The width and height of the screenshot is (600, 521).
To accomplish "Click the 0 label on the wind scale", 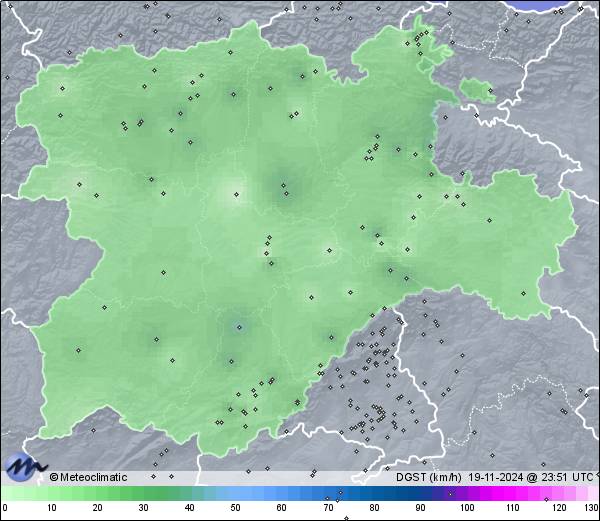I will (x=5, y=508).
